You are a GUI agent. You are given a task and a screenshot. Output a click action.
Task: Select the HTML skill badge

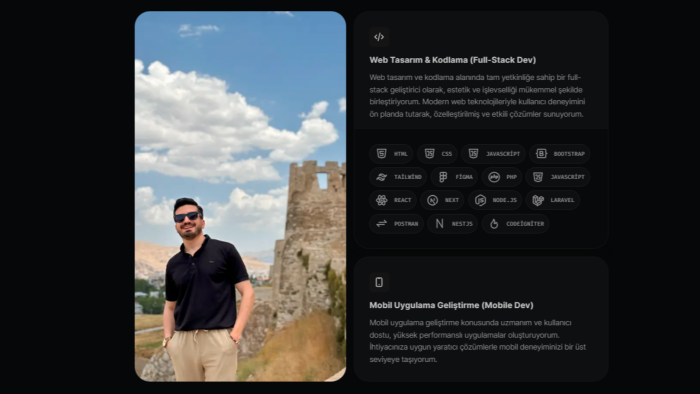tap(391, 153)
